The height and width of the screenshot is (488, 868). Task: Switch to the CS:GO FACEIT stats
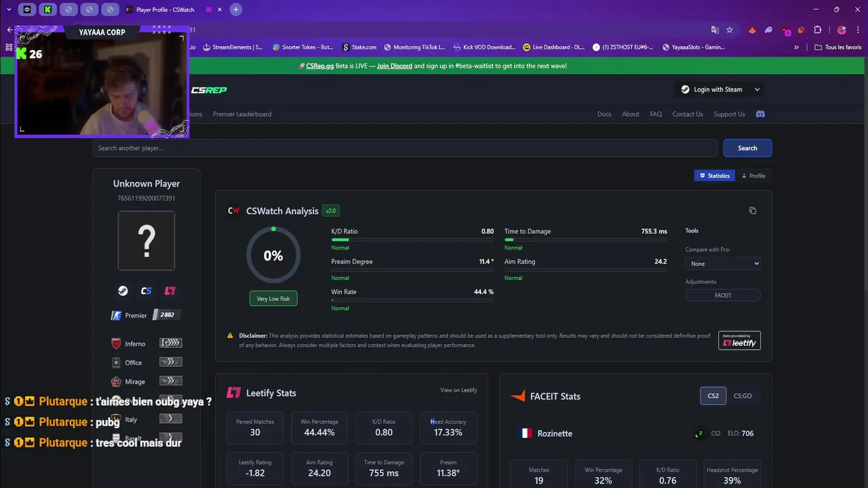point(743,396)
